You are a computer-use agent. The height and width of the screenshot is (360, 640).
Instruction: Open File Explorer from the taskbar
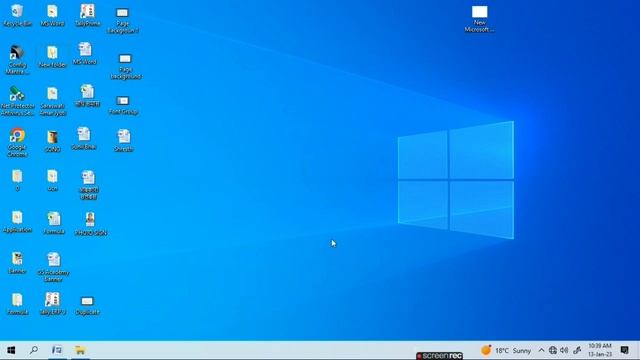point(80,350)
